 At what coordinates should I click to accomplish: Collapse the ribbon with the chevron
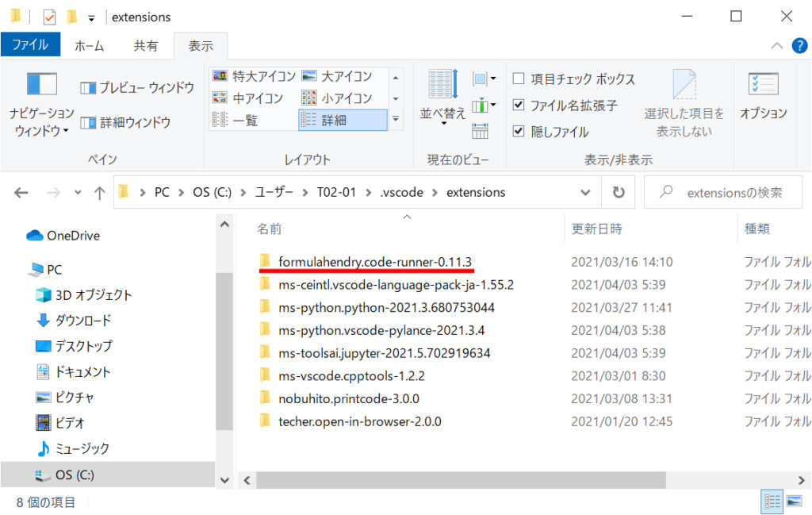pyautogui.click(x=779, y=44)
